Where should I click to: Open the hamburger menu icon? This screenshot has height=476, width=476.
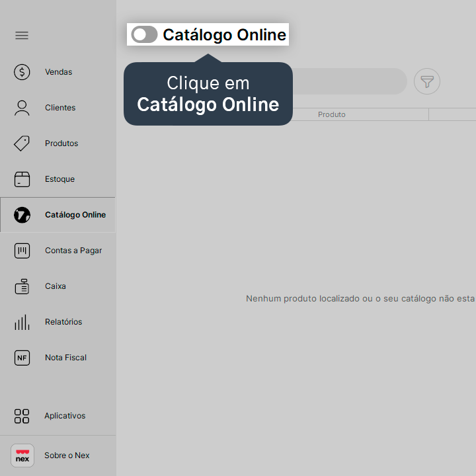(22, 36)
